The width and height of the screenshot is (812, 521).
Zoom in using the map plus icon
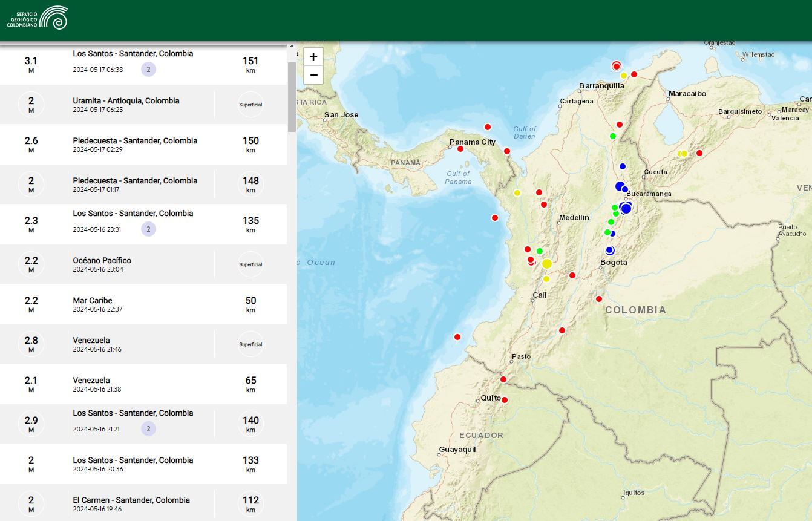click(313, 56)
